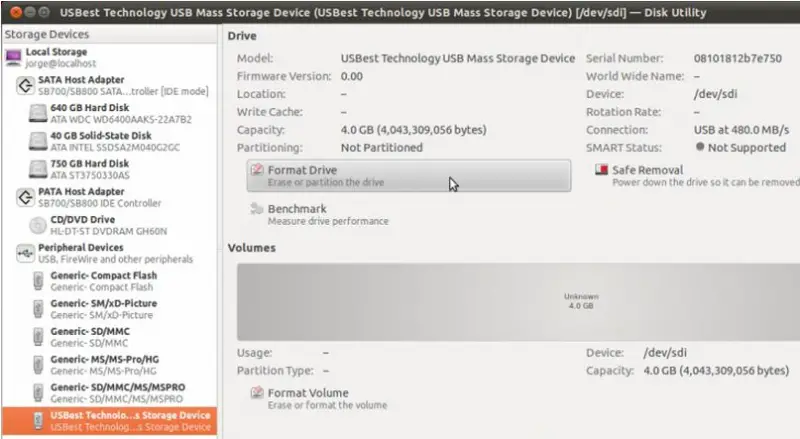
Task: Click the SMART Status indicator dot
Action: tap(700, 147)
